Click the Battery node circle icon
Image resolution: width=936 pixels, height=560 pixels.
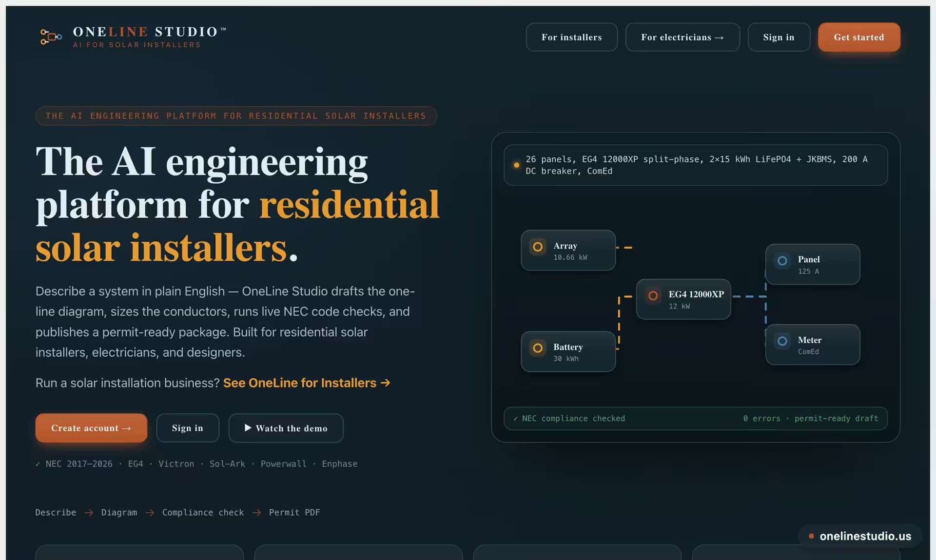pyautogui.click(x=538, y=348)
